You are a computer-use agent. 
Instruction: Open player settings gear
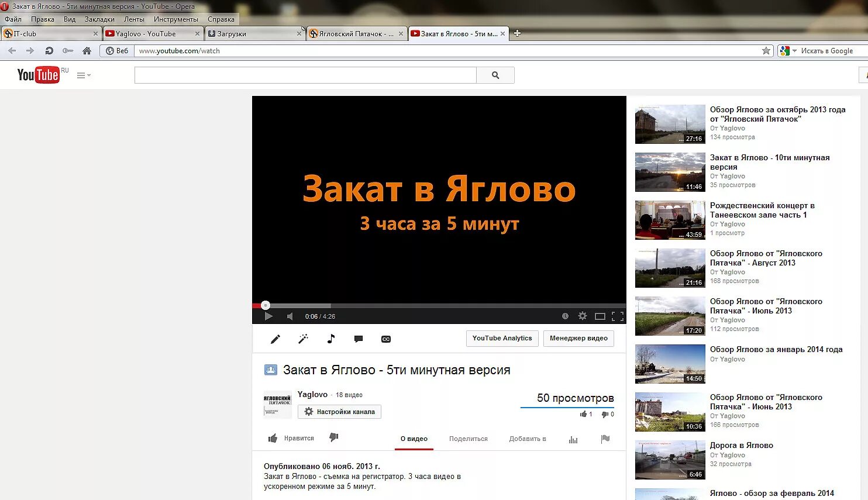coord(583,316)
